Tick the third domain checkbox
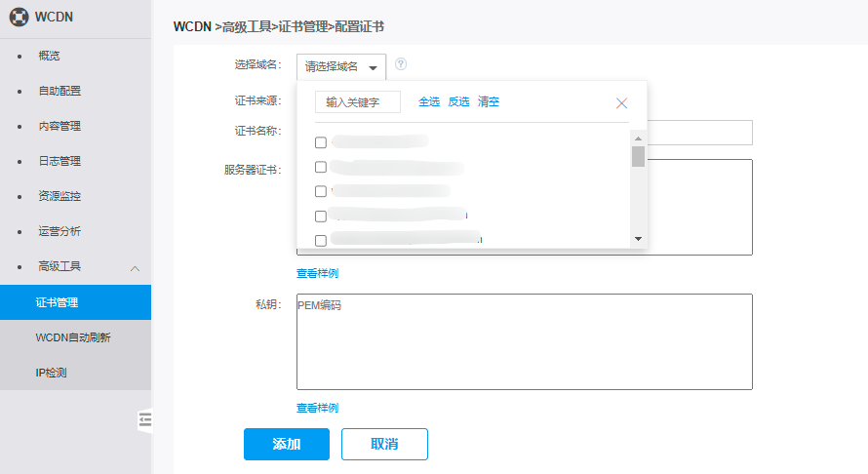This screenshot has width=868, height=474. (321, 191)
